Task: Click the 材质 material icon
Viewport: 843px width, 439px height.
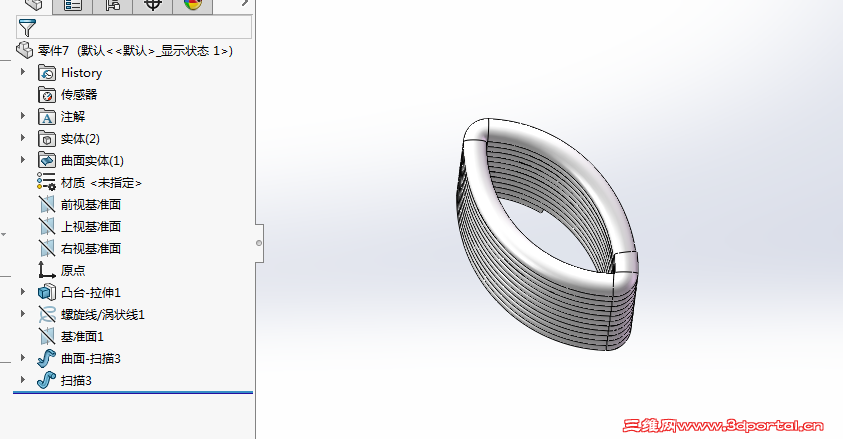Action: pos(47,182)
